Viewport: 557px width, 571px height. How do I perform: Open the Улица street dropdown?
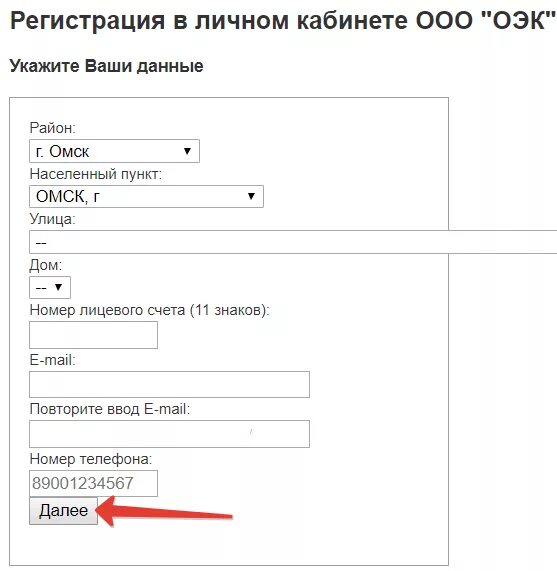[293, 242]
